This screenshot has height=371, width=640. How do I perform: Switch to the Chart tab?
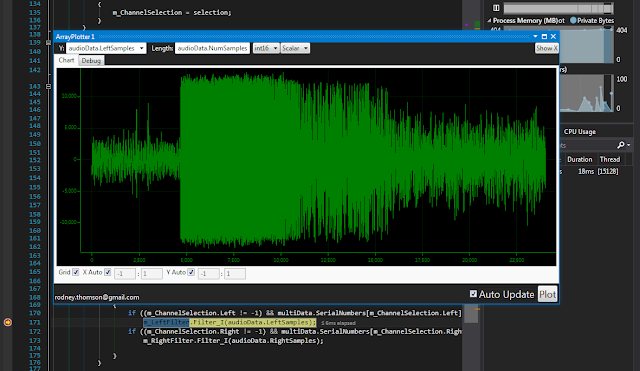point(66,60)
